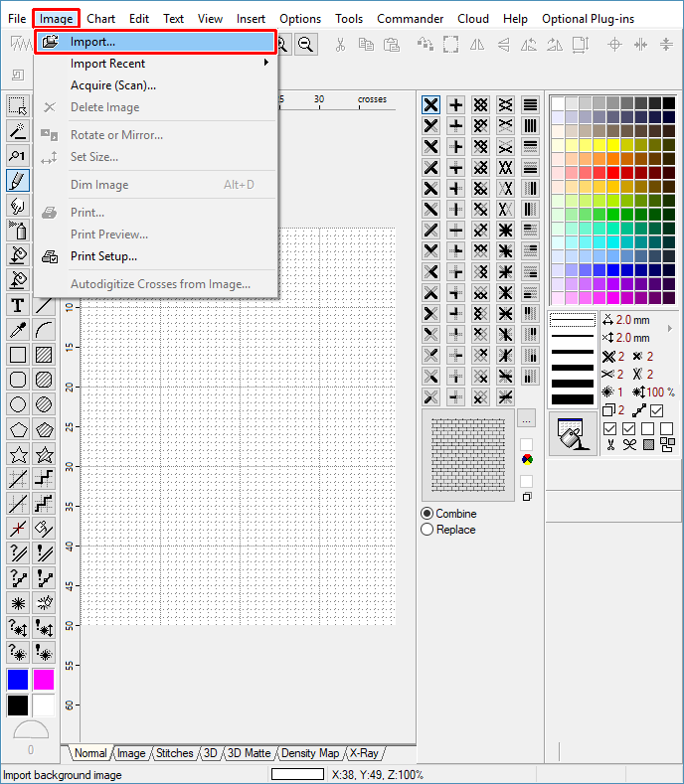
Task: Select the thickest line thickness option
Action: (573, 399)
